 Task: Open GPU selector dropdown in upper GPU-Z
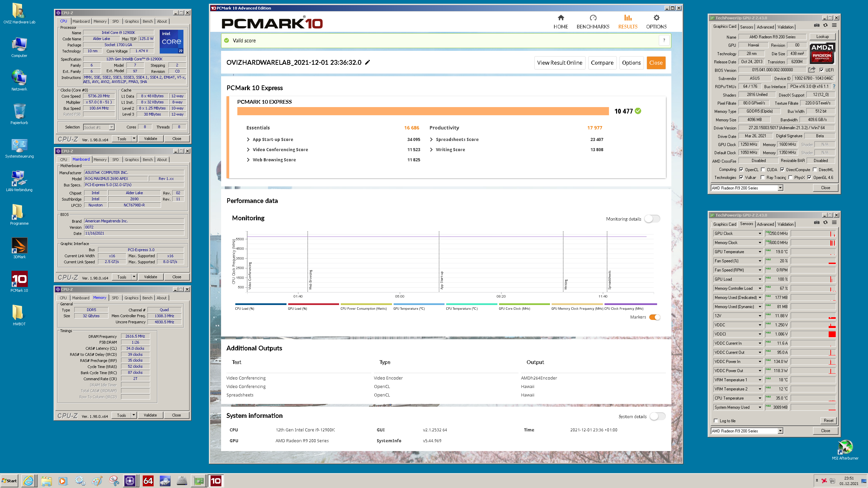(780, 188)
